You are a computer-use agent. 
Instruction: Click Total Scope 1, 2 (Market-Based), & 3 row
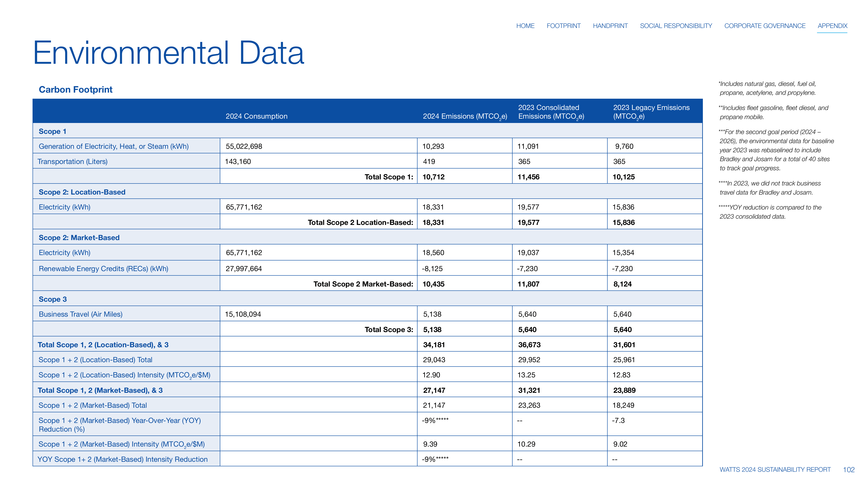pyautogui.click(x=368, y=390)
